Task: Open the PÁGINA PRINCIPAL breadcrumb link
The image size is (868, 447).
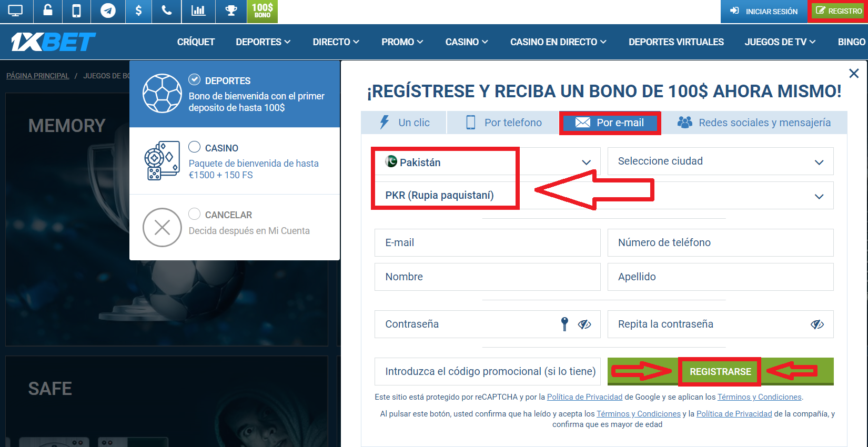Action: coord(38,76)
